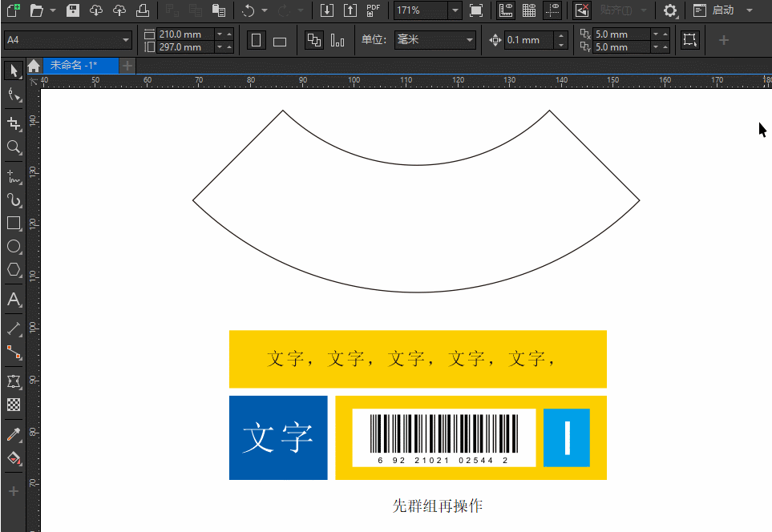The image size is (772, 532).
Task: Publish to PDF
Action: 374,10
